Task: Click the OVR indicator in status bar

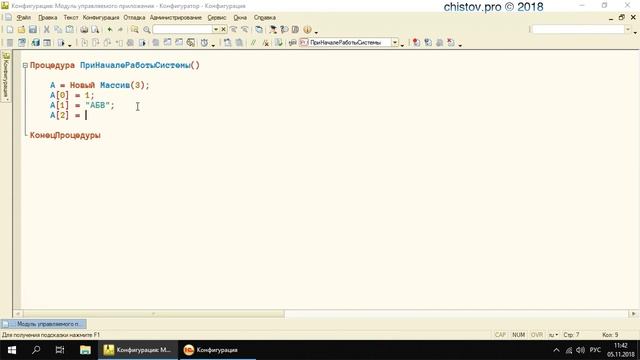Action: coord(537,335)
